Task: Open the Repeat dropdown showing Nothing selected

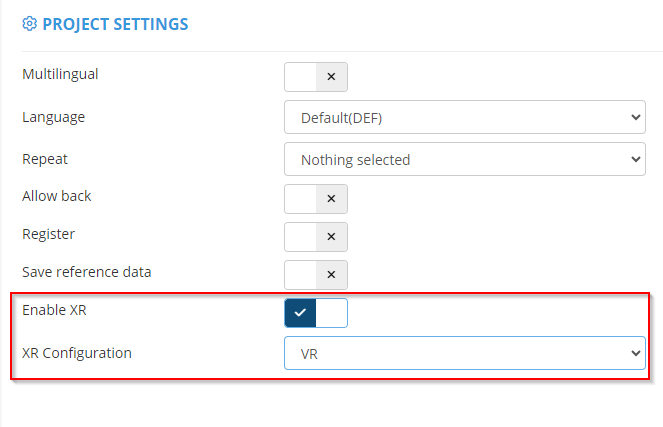Action: (464, 159)
